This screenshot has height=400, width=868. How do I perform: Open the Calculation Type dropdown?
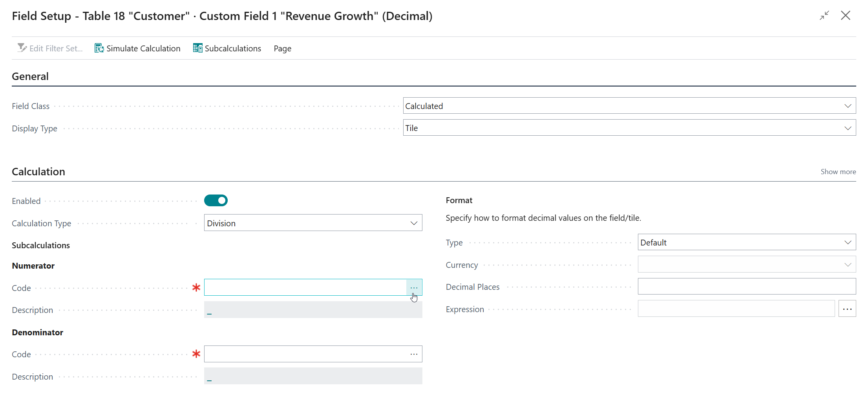point(413,223)
